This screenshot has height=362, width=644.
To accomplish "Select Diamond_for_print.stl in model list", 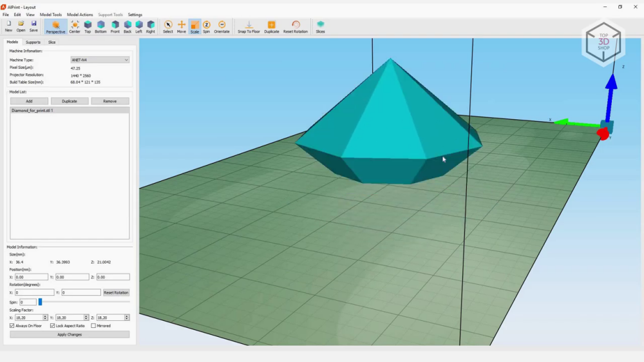I will tap(70, 111).
